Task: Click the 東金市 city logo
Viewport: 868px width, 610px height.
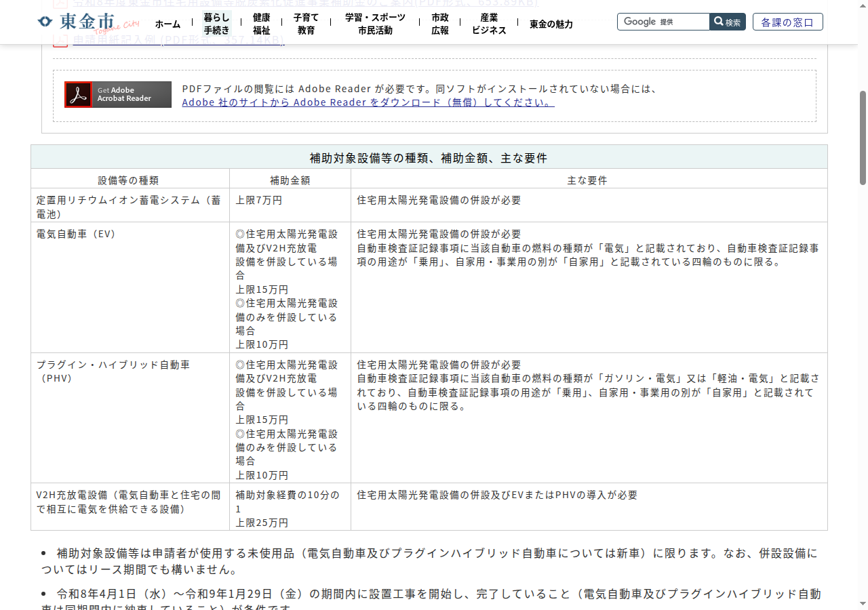Action: coord(88,23)
